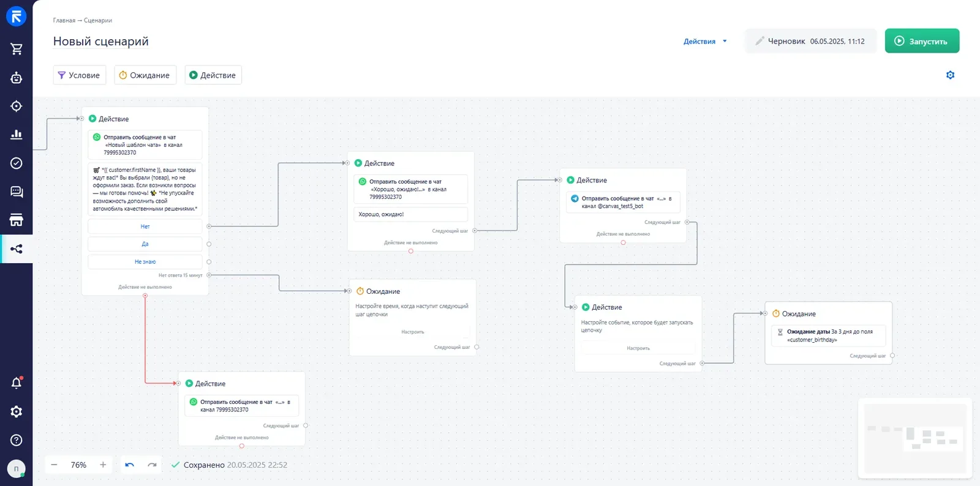Open help via the question mark icon

17,440
